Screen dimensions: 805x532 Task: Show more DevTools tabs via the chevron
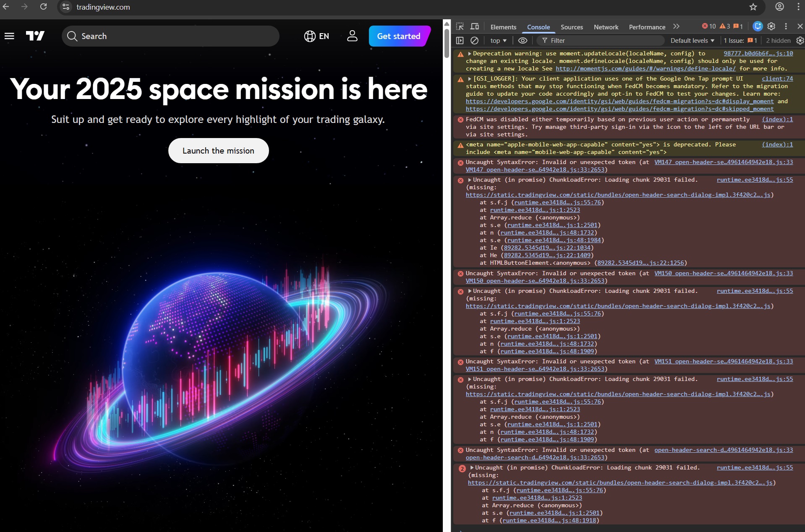coord(676,26)
